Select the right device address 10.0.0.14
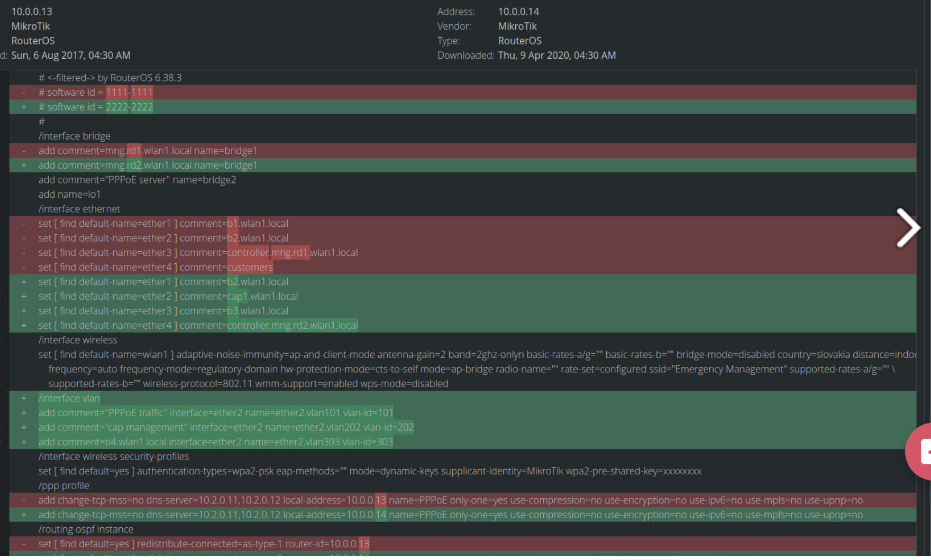 [x=518, y=12]
